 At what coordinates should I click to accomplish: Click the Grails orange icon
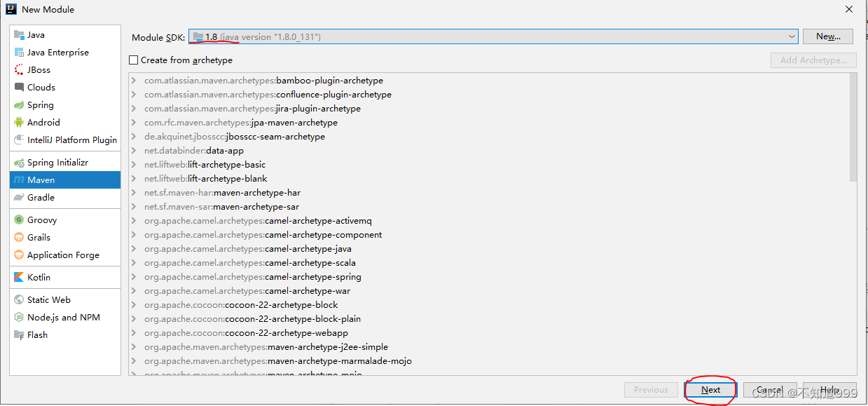point(19,238)
